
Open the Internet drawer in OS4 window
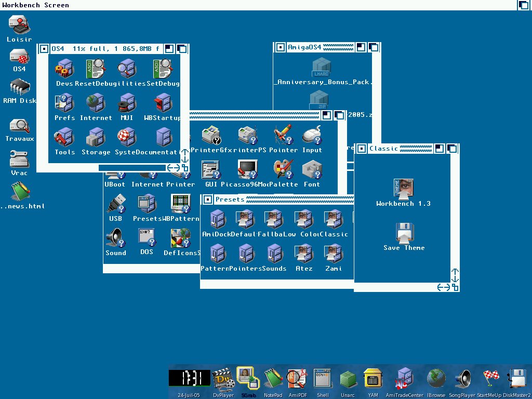point(96,103)
